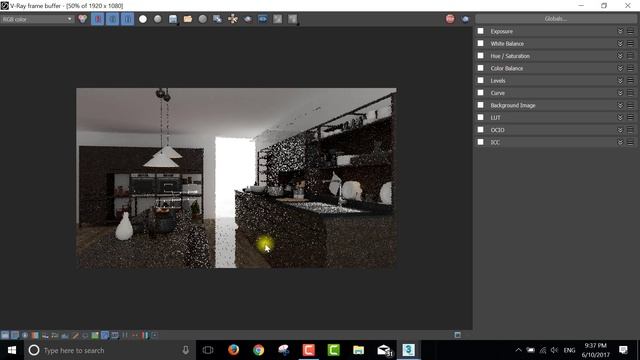Switch to RGB channels icon
This screenshot has width=640, height=360.
[82, 19]
